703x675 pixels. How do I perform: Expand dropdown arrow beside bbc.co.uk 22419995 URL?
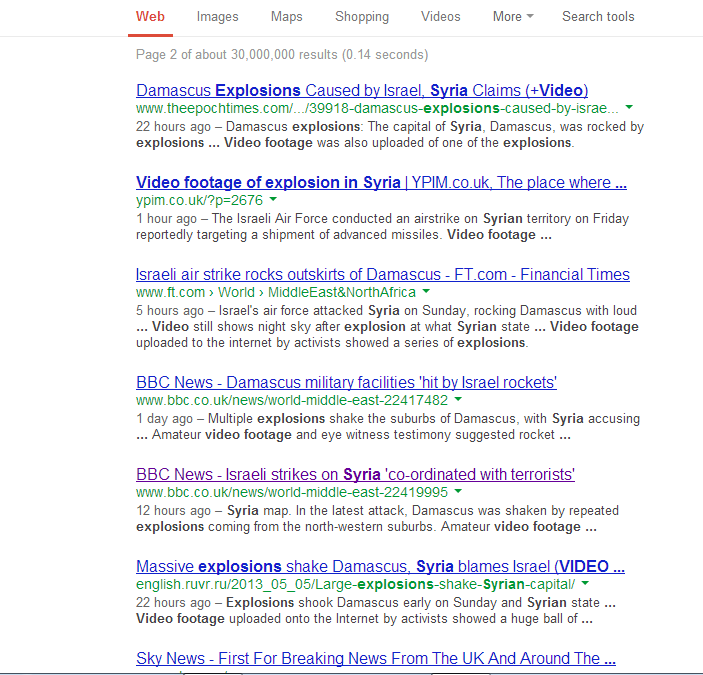point(458,492)
